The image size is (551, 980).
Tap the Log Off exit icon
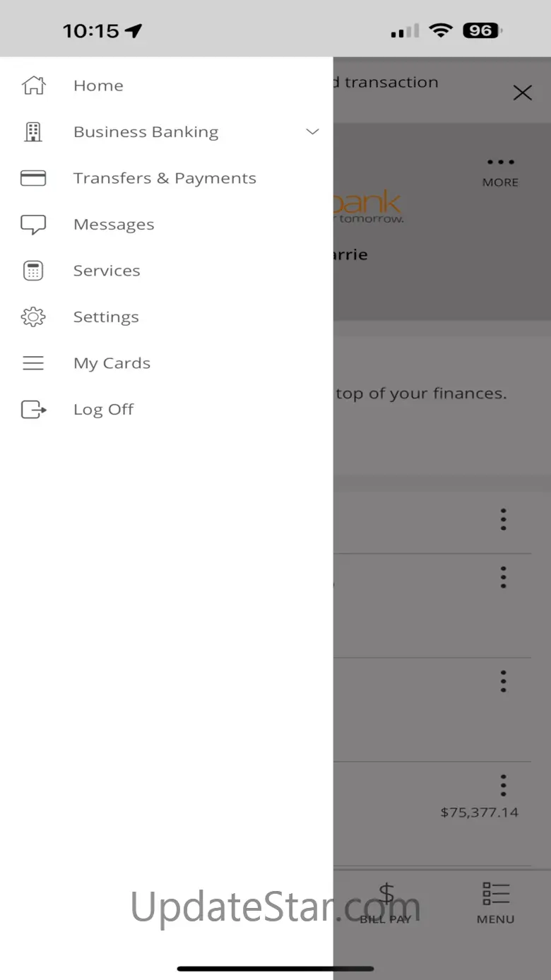click(33, 410)
